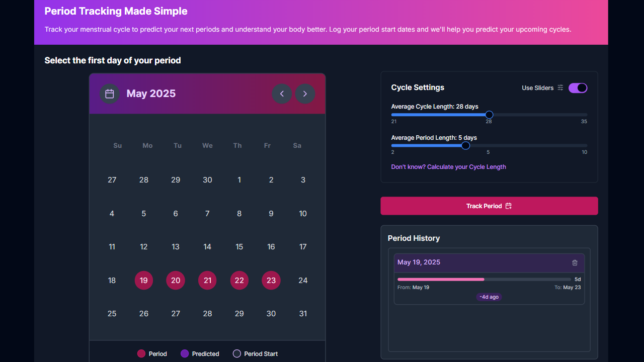Image resolution: width=644 pixels, height=362 pixels.
Task: Toggle off the Use Sliders switch
Action: (578, 88)
